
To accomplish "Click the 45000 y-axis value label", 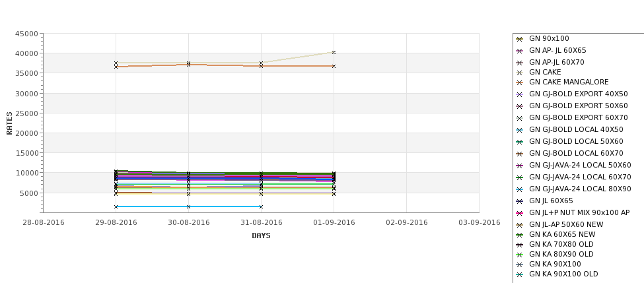I will pyautogui.click(x=26, y=34).
